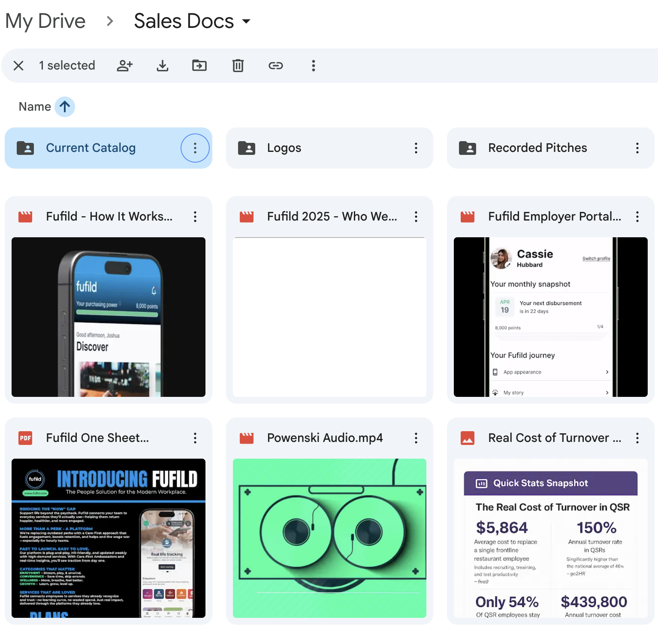Select the Logos shared folder
This screenshot has width=658, height=644.
point(329,148)
